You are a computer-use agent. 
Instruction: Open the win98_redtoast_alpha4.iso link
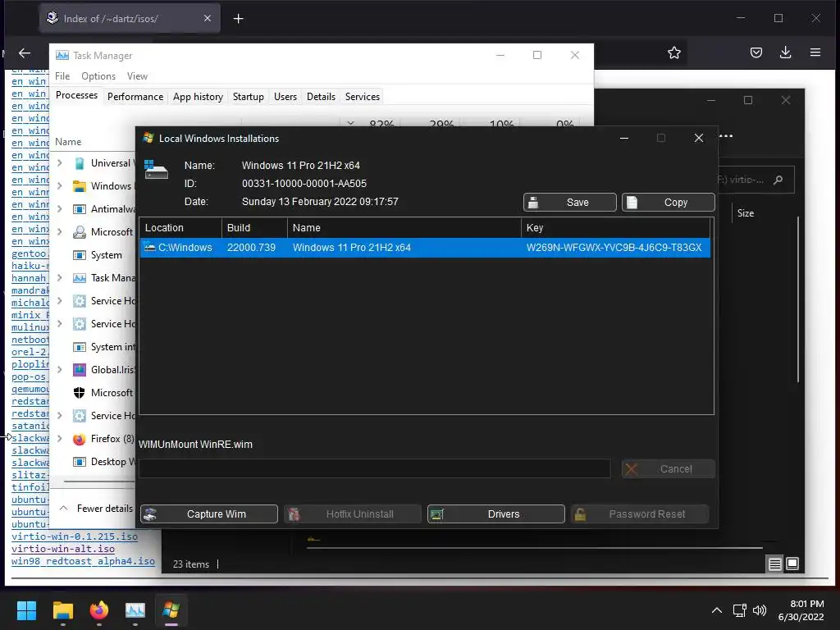(x=83, y=561)
